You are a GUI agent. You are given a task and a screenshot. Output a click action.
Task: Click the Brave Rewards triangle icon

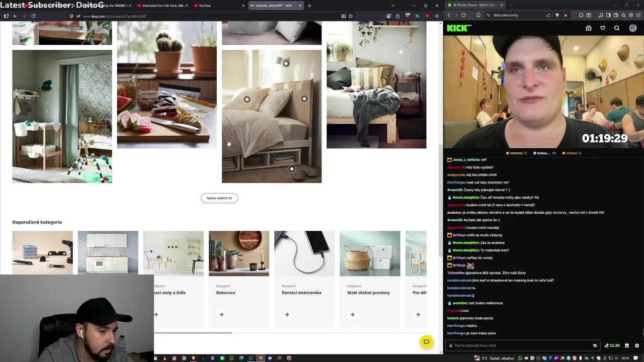pos(566,15)
